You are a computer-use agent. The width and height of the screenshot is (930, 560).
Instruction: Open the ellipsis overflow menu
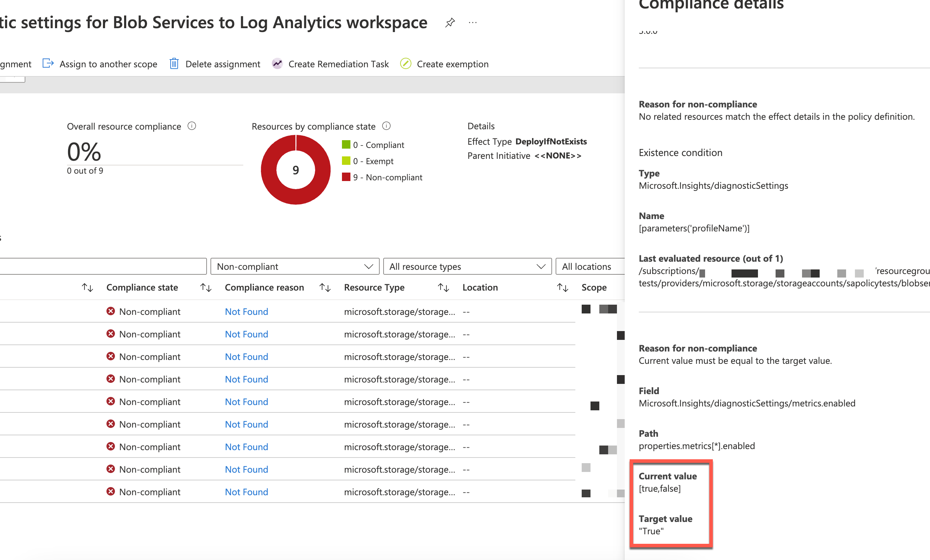(472, 23)
